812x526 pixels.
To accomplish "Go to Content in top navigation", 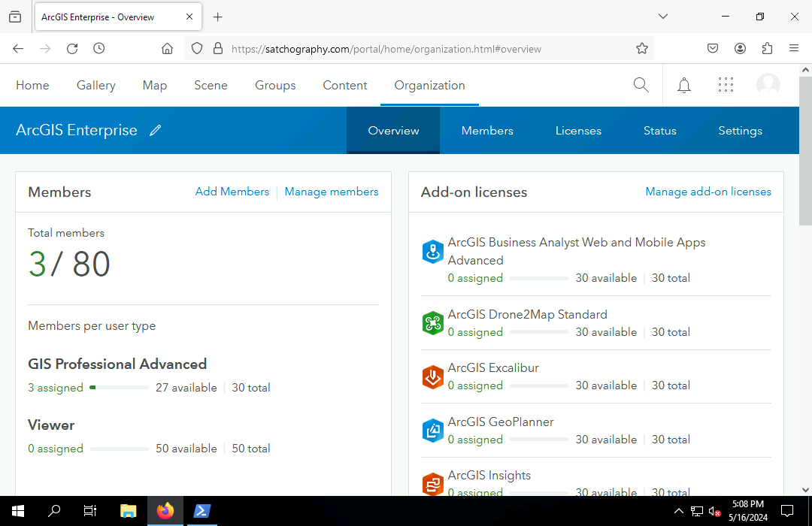I will pos(345,86).
